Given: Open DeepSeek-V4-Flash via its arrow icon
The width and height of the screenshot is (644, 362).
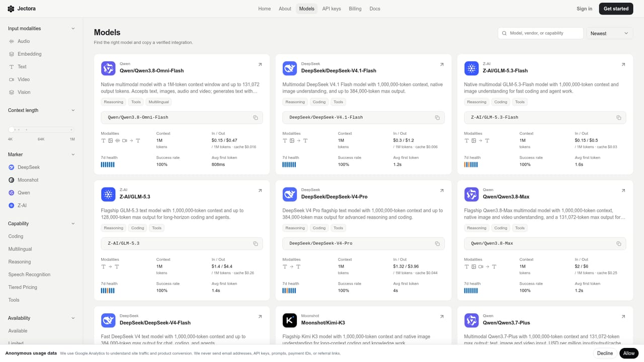Looking at the screenshot, I should pyautogui.click(x=260, y=317).
